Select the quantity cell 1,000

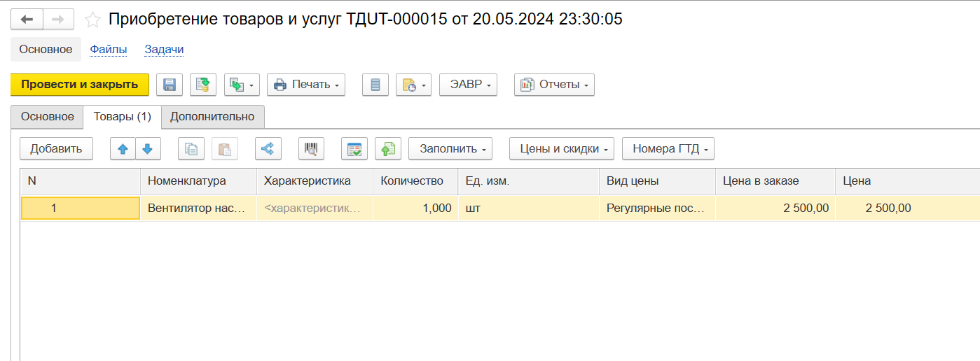click(415, 208)
